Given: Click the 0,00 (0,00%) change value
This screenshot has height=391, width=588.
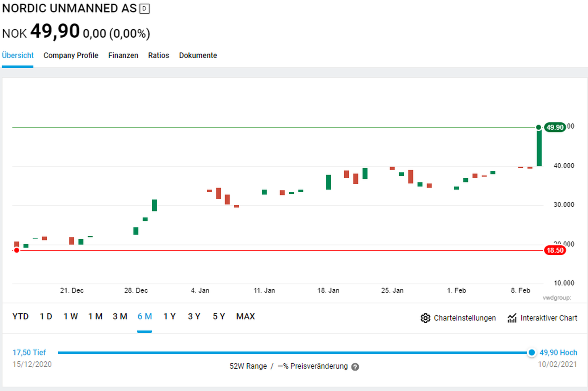Looking at the screenshot, I should [x=117, y=34].
